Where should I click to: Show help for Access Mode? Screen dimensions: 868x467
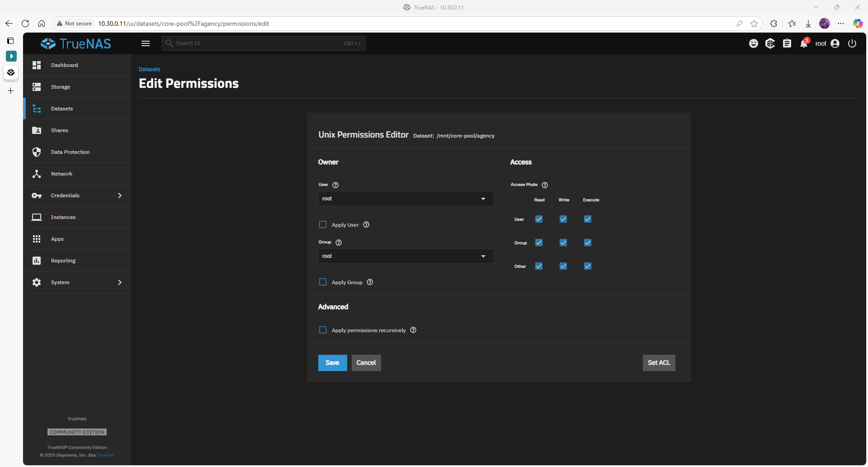point(545,185)
